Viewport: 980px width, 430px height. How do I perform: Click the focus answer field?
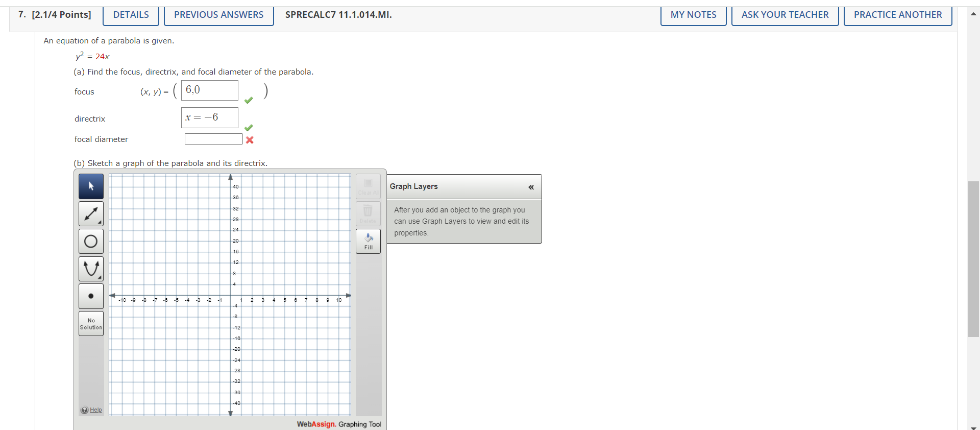click(210, 90)
